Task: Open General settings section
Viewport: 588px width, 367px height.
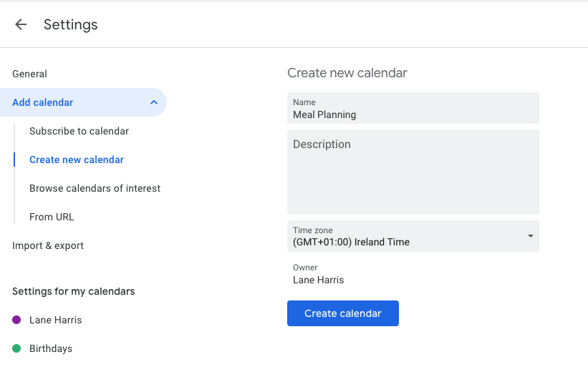Action: (x=29, y=74)
